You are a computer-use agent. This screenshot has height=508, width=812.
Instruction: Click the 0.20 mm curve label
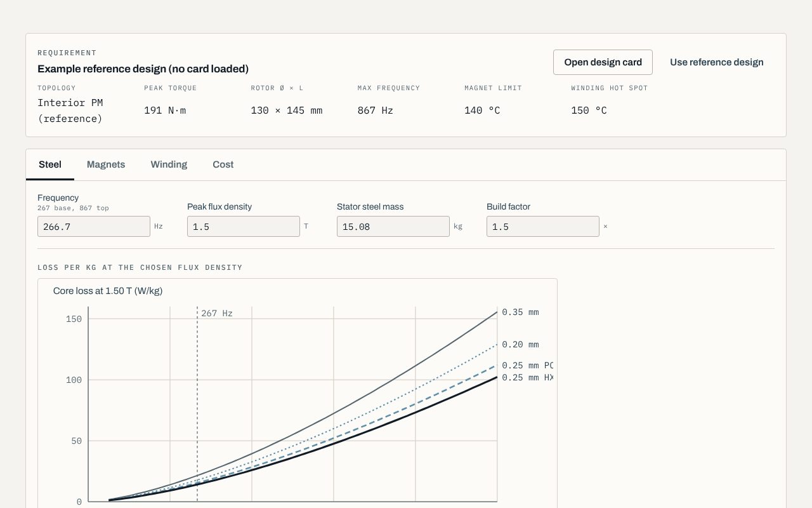(x=520, y=345)
